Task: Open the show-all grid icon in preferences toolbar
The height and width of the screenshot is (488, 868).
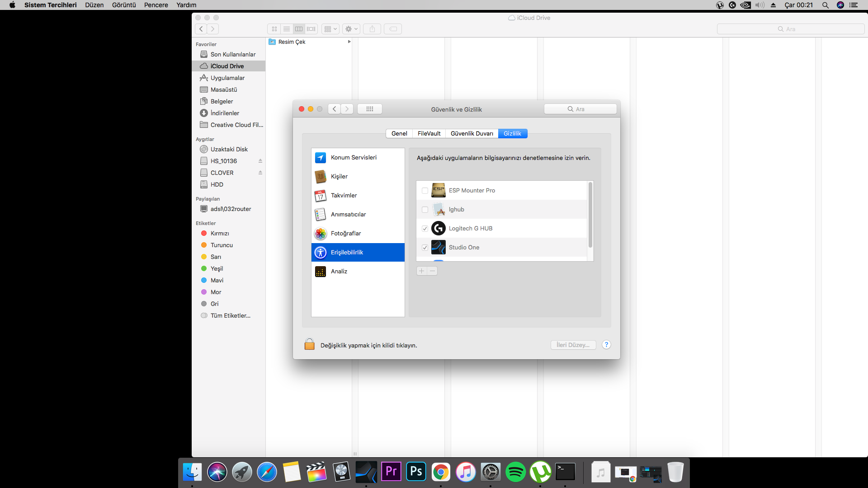Action: pyautogui.click(x=369, y=109)
